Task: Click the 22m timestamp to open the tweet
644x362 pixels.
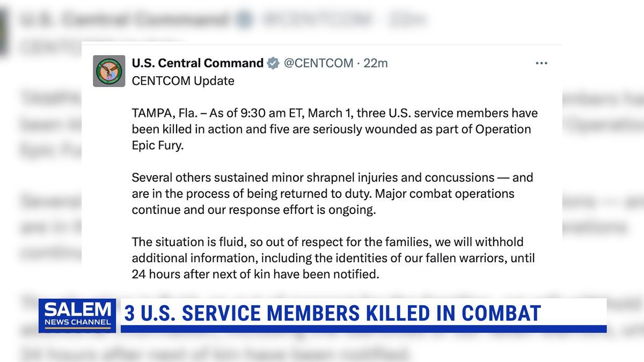Action: point(376,63)
